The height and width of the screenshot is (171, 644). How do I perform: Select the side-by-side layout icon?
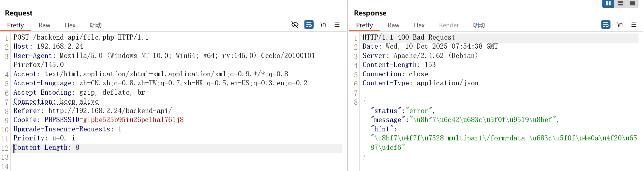coord(608,4)
